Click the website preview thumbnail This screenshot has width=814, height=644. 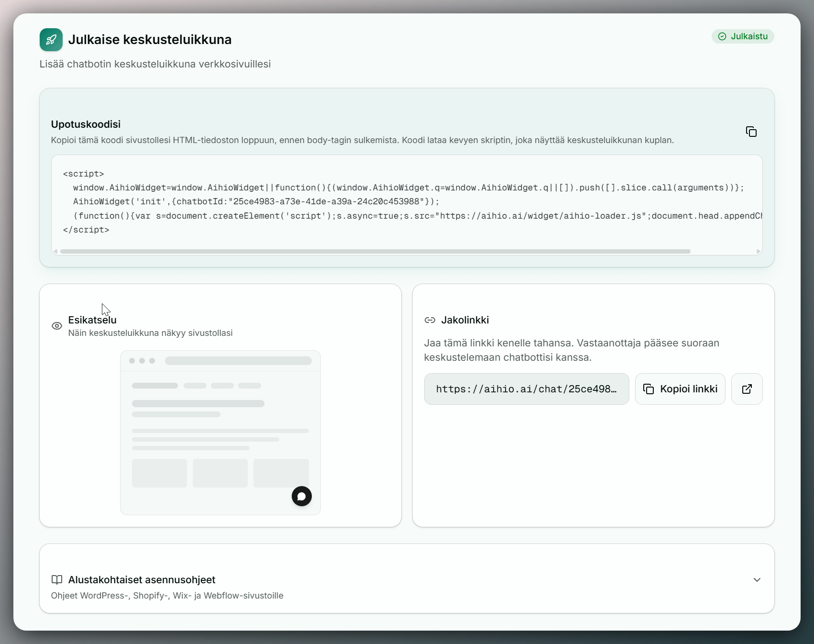point(220,433)
